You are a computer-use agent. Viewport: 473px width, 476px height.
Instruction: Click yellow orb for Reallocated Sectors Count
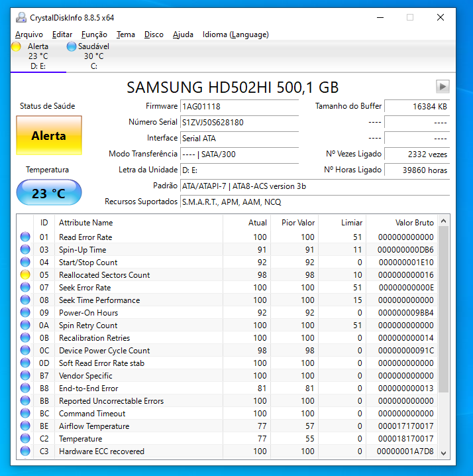[25, 274]
